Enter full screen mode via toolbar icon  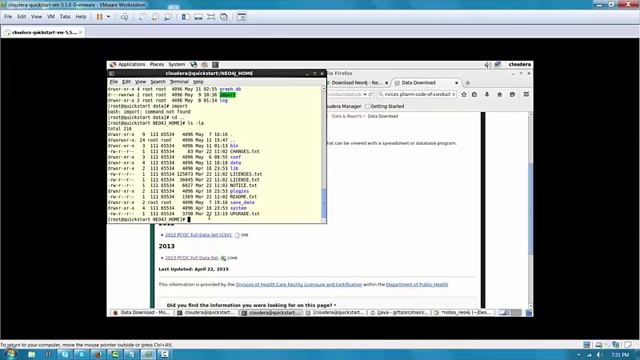(x=211, y=17)
